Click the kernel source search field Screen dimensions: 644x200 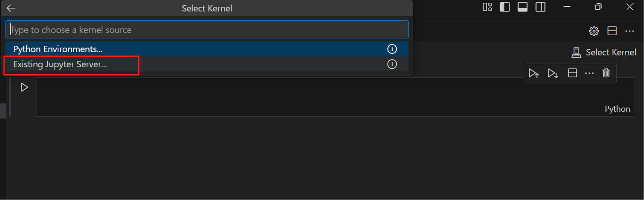[207, 30]
